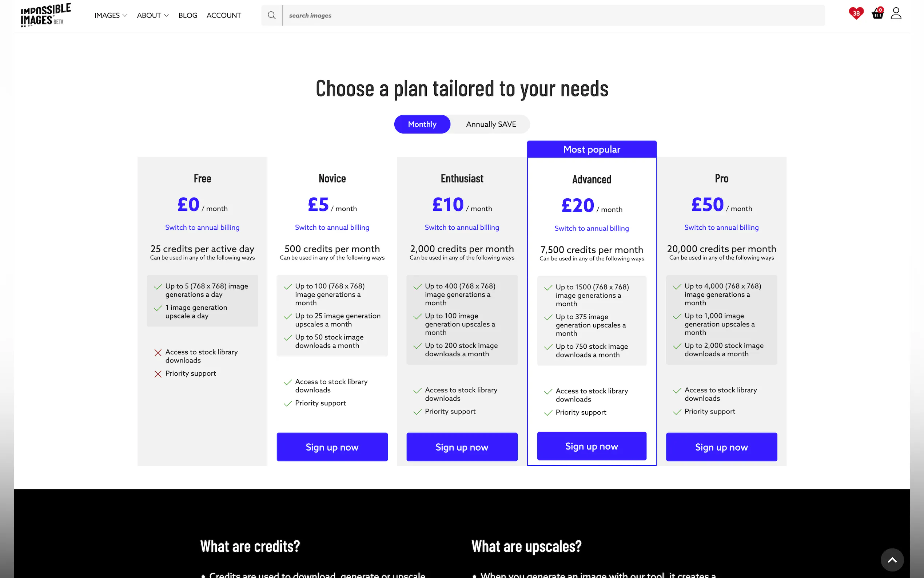This screenshot has height=578, width=924.
Task: Sign up for the Advanced plan
Action: pos(591,446)
